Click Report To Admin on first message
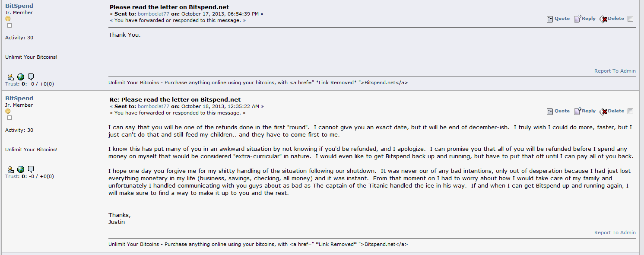 point(615,71)
